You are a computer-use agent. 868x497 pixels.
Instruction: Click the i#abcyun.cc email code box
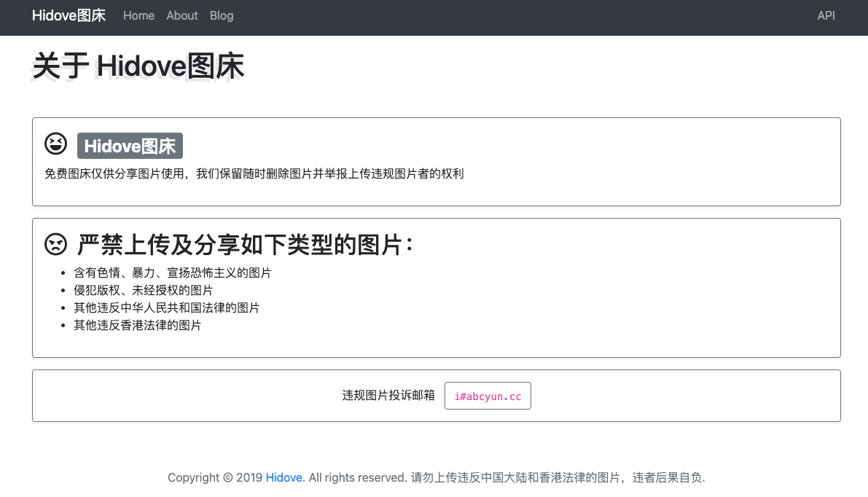pyautogui.click(x=488, y=396)
